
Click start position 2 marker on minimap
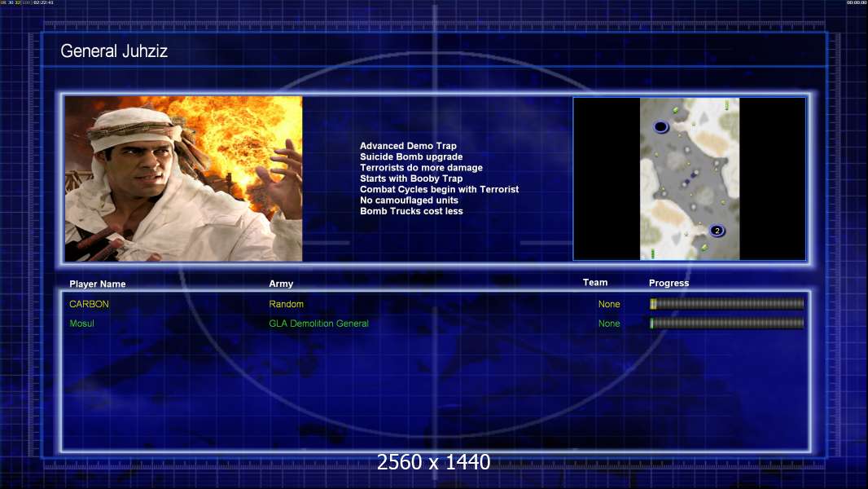pos(717,231)
